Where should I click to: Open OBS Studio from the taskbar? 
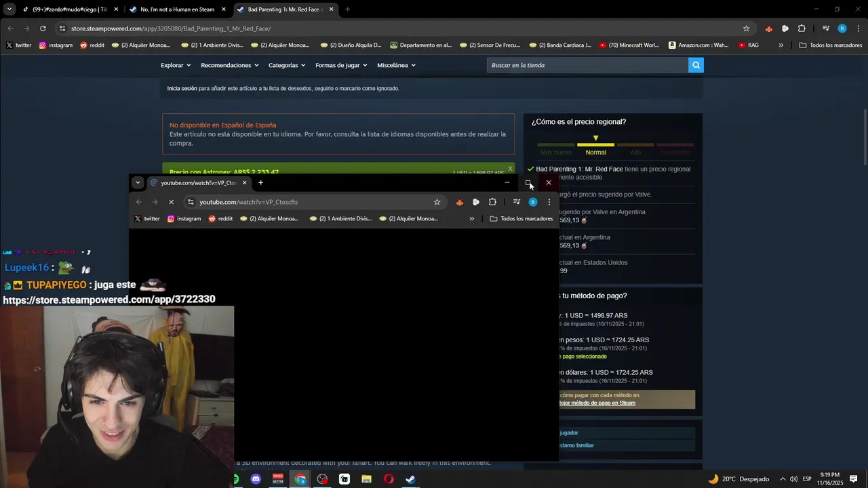pos(322,479)
